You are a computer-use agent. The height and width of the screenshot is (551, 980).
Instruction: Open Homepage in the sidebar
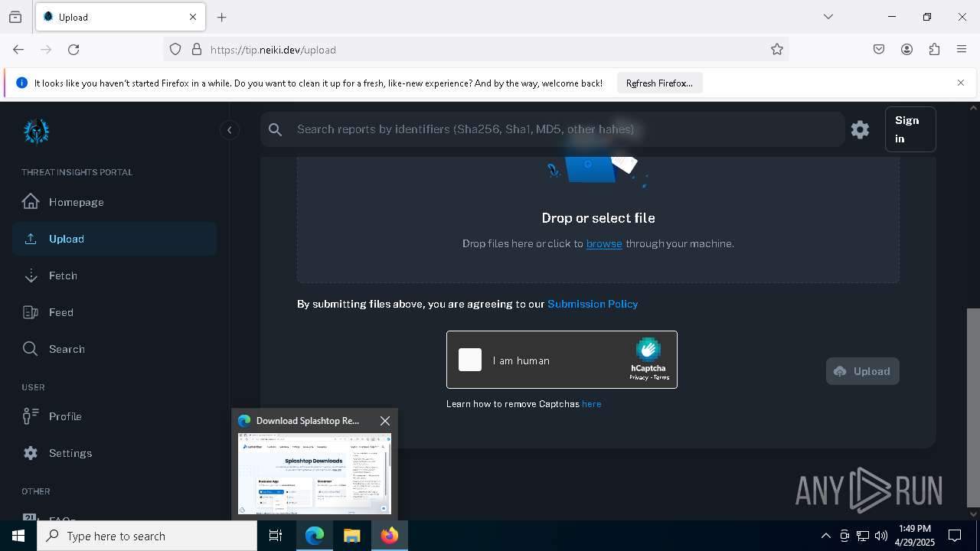click(x=115, y=202)
